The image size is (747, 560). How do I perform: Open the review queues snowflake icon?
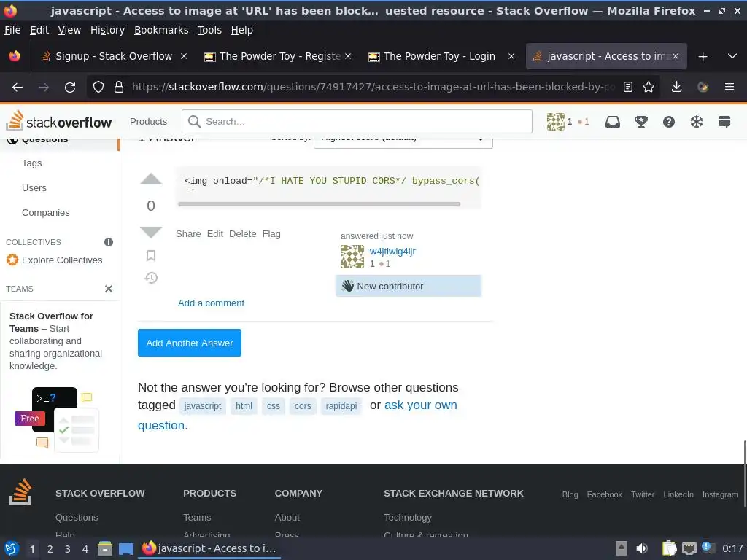[697, 122]
